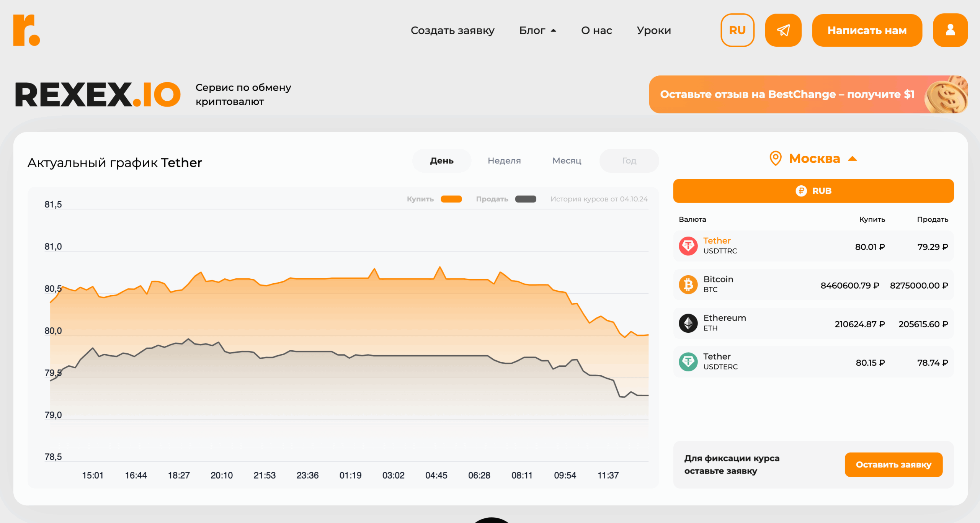Click USDTERC sell price 78.74 ₽
This screenshot has width=980, height=523.
click(933, 363)
